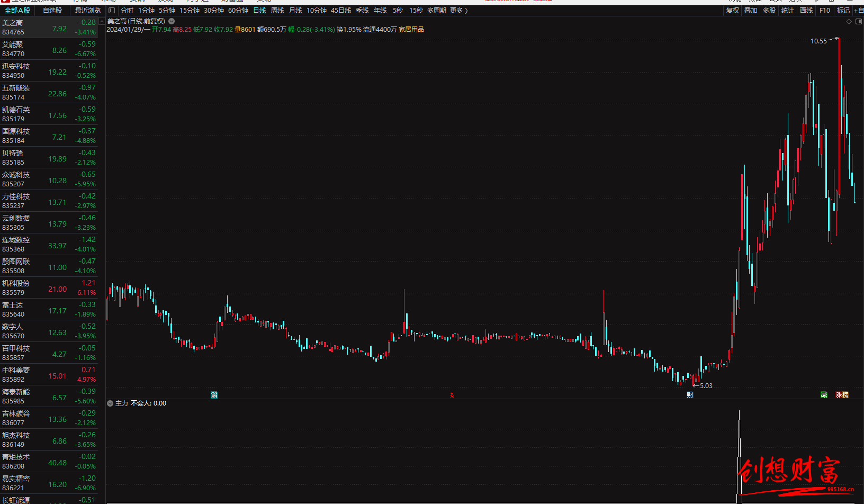Select the 5秒 period
The image size is (864, 504).
click(x=398, y=10)
